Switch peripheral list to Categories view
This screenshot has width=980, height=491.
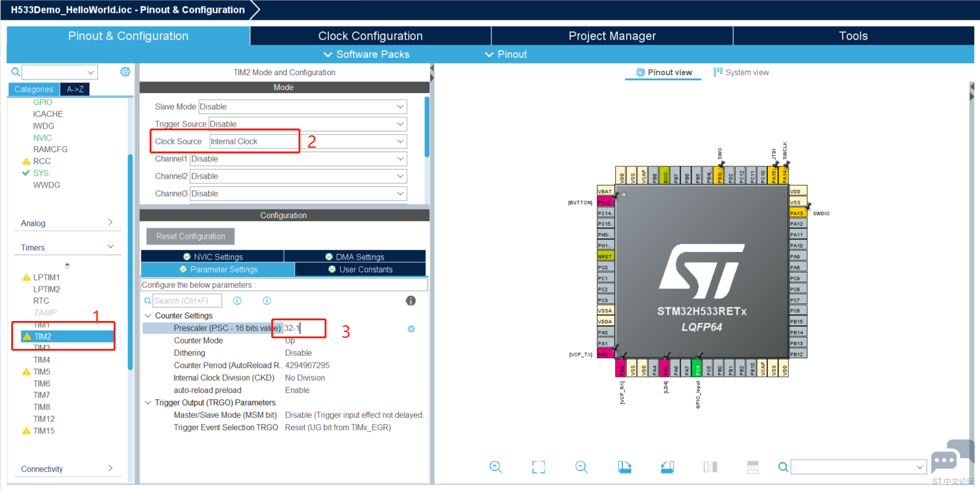[x=34, y=89]
